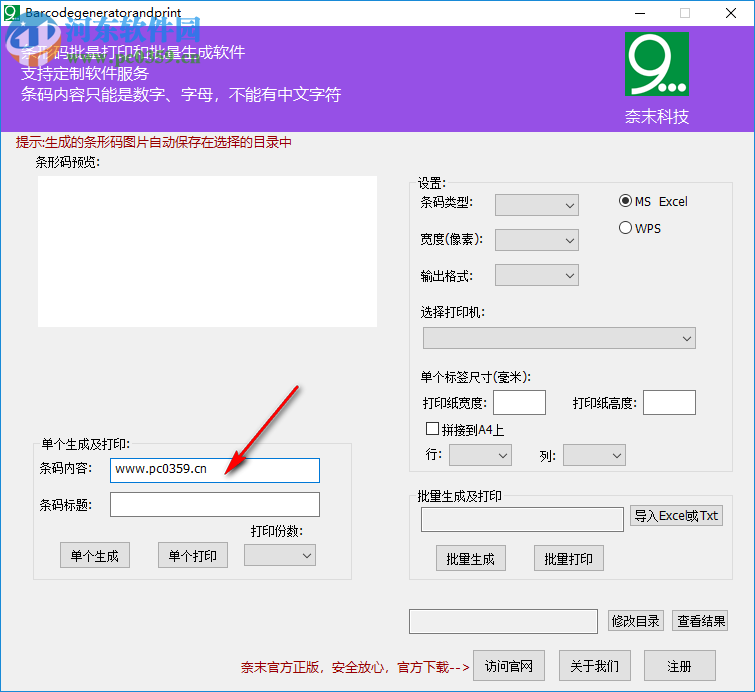This screenshot has height=692, width=755.
Task: Focus the 条码标题 input field
Action: tap(215, 504)
